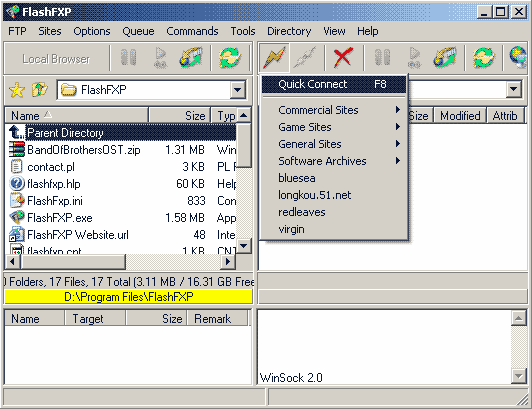Click the left pane refresh icon
Screen dimensions: 532x409
click(x=230, y=58)
